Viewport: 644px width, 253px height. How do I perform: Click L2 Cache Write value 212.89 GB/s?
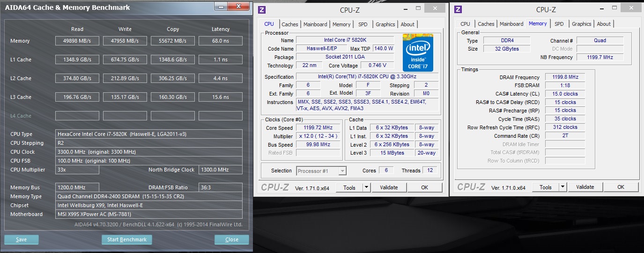click(x=125, y=78)
